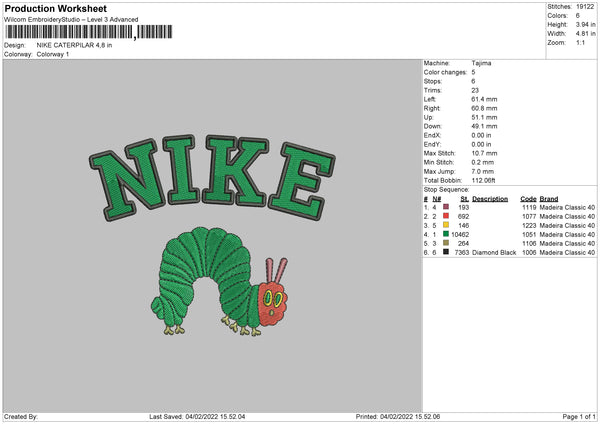The width and height of the screenshot is (600, 424).
Task: Click the 'Description' column header
Action: coord(490,199)
